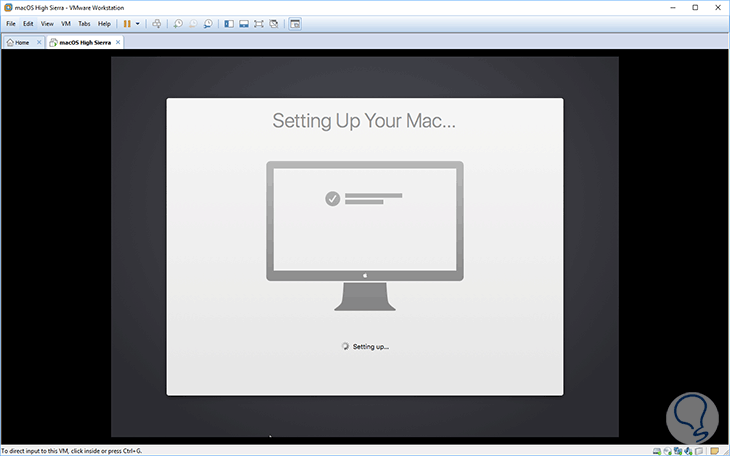Screen dimensions: 730x456
Task: Click status bar hint about directing input
Action: click(71, 451)
